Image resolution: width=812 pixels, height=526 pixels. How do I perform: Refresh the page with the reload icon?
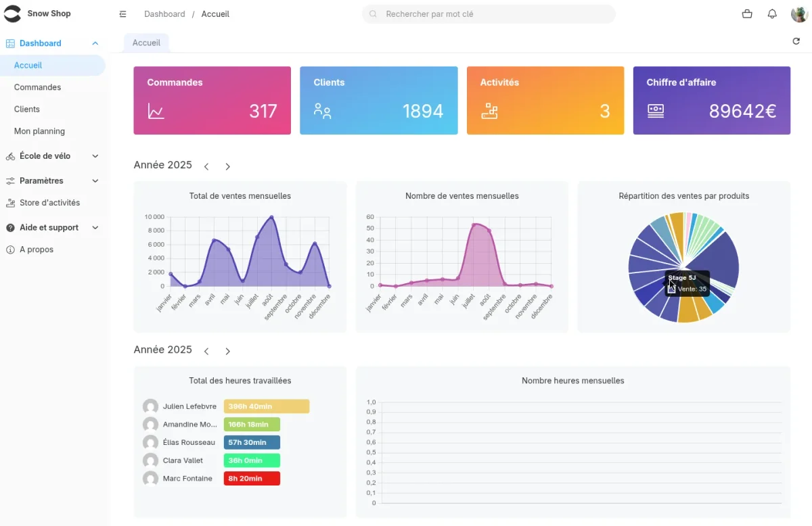(x=796, y=41)
